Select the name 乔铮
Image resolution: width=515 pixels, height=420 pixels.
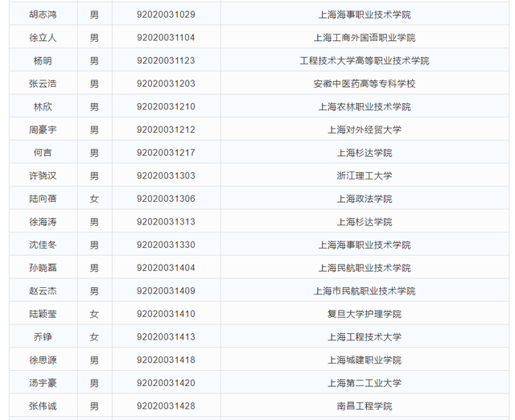[x=43, y=337]
